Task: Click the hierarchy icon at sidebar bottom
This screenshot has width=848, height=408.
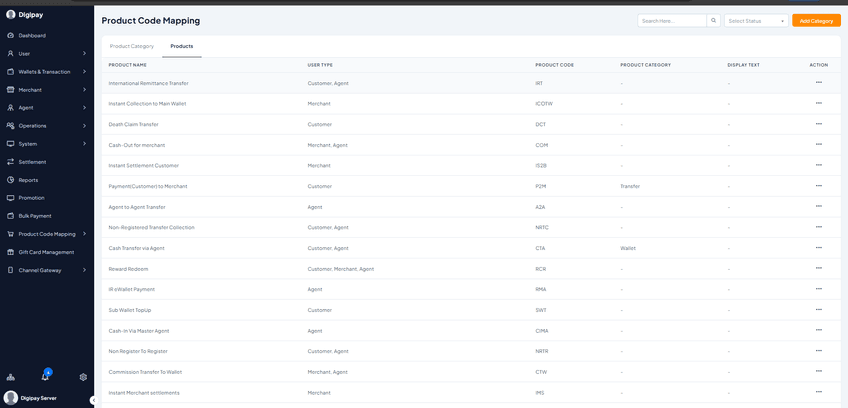Action: coord(10,377)
